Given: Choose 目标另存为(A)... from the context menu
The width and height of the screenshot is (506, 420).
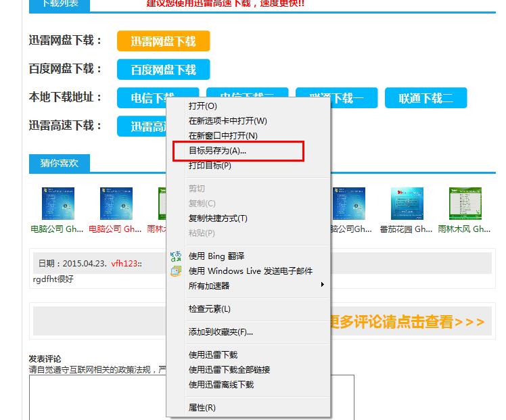Looking at the screenshot, I should point(218,151).
